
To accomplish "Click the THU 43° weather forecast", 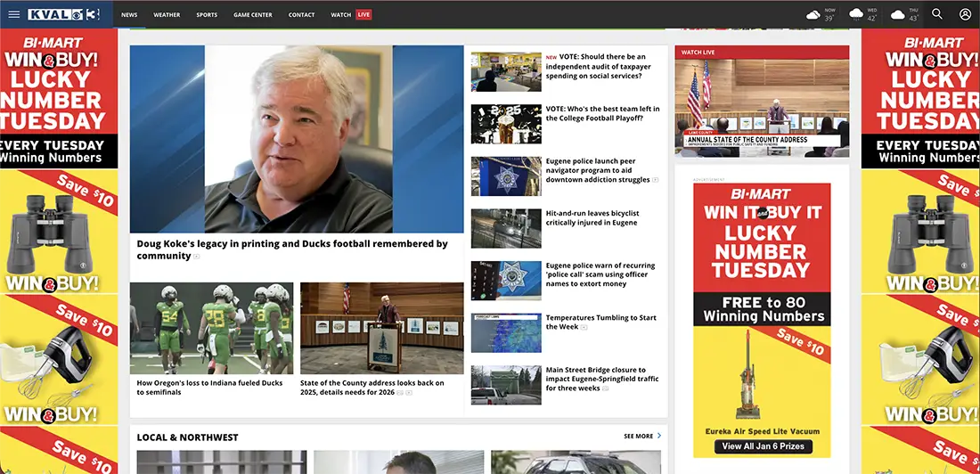I will (x=904, y=14).
